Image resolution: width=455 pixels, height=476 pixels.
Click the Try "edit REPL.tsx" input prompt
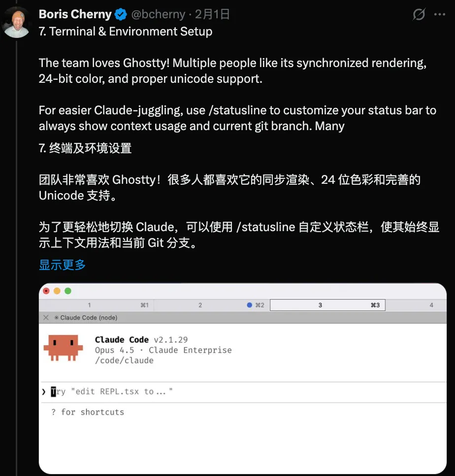pyautogui.click(x=112, y=392)
